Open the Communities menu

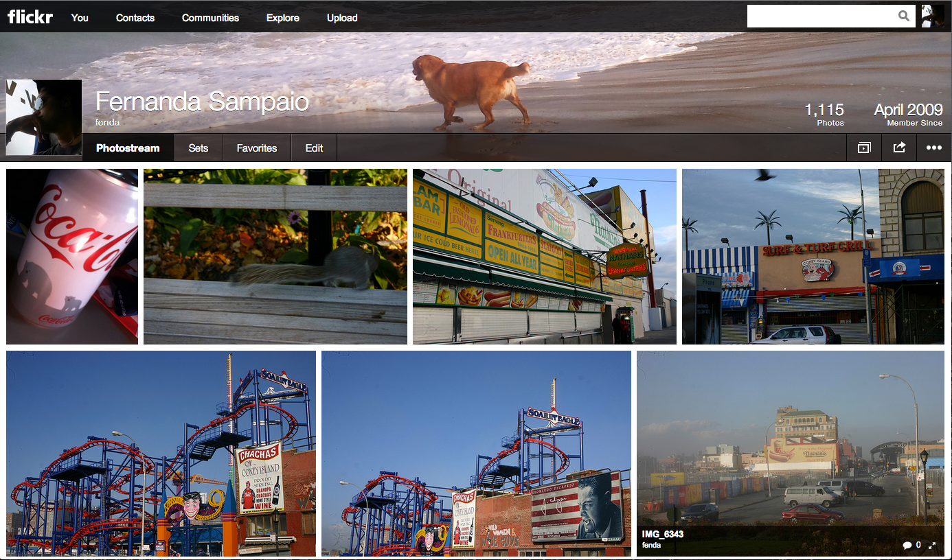pos(210,18)
